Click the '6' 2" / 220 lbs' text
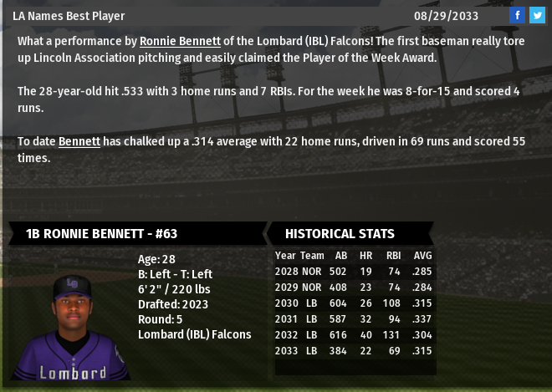 pyautogui.click(x=174, y=289)
